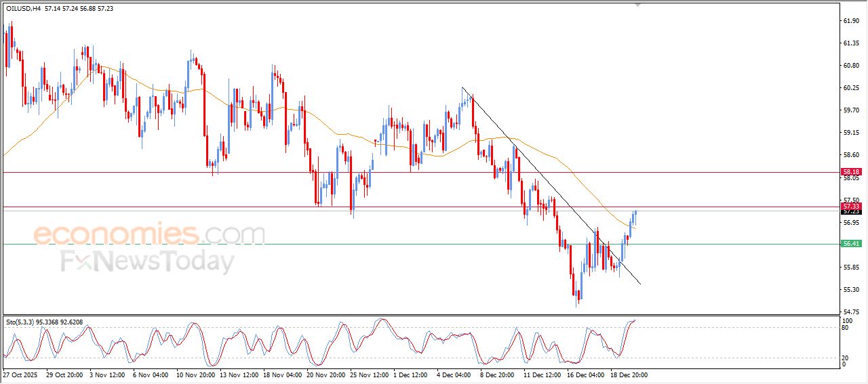Click the 59.15 price axis value
This screenshot has height=384, width=868.
coord(851,133)
